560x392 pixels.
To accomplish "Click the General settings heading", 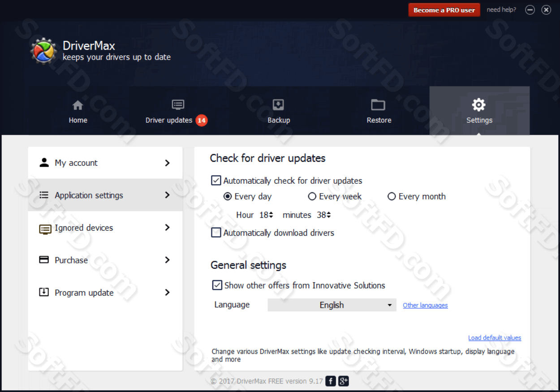I will click(248, 265).
